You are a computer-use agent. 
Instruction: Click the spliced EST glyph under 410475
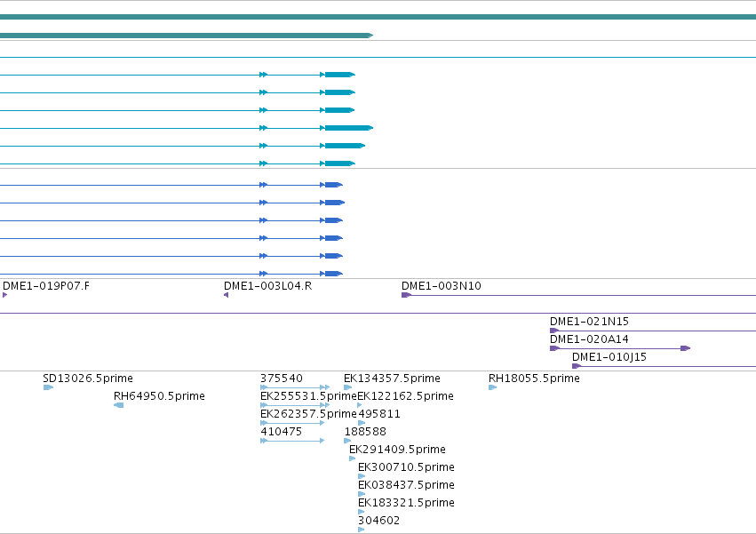(x=292, y=441)
